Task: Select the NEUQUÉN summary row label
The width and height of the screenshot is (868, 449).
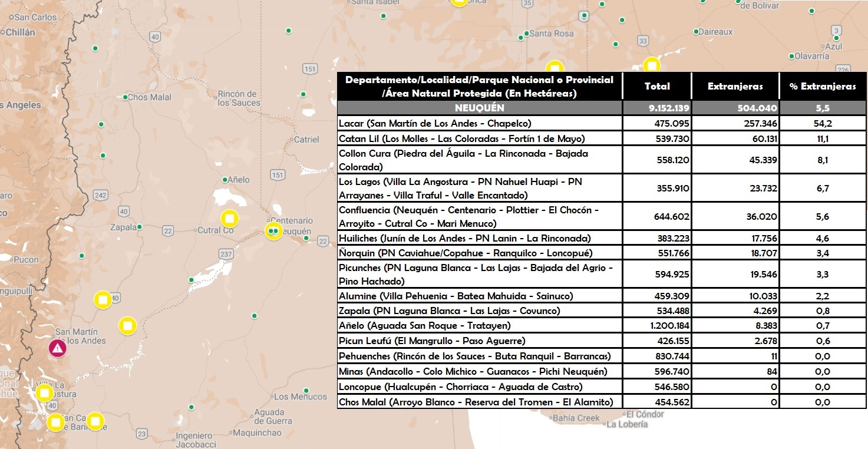Action: [x=480, y=108]
